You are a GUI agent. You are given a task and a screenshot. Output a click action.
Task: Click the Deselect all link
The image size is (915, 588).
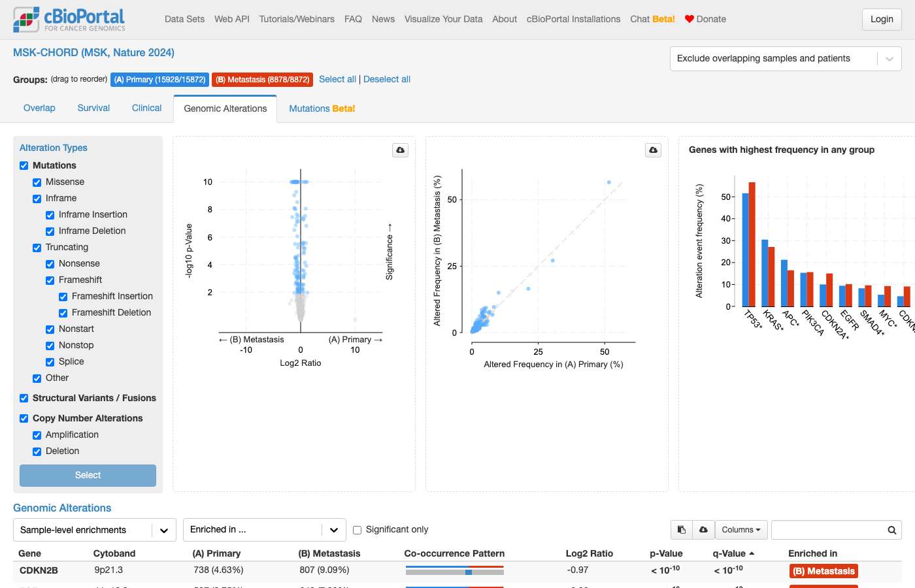387,80
